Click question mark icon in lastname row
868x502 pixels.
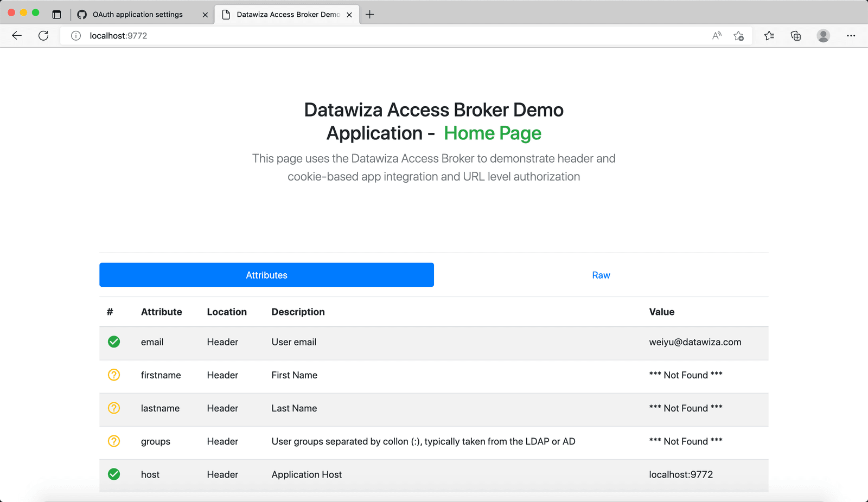pos(114,408)
